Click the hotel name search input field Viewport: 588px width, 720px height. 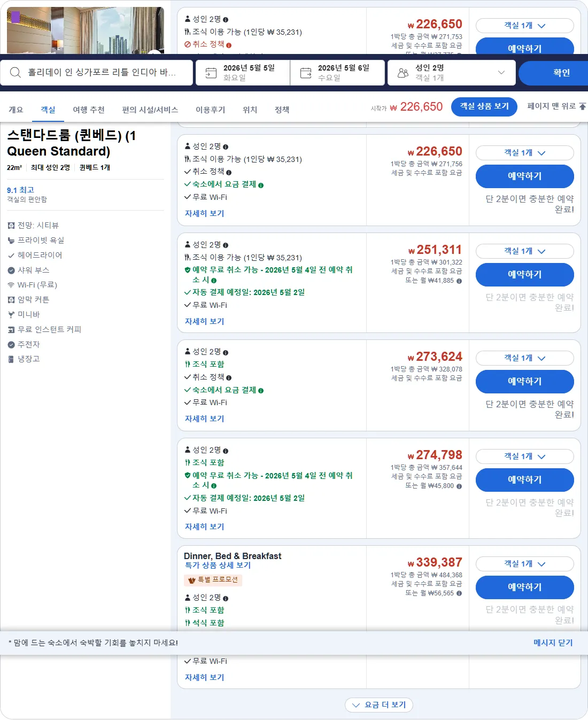[97, 73]
